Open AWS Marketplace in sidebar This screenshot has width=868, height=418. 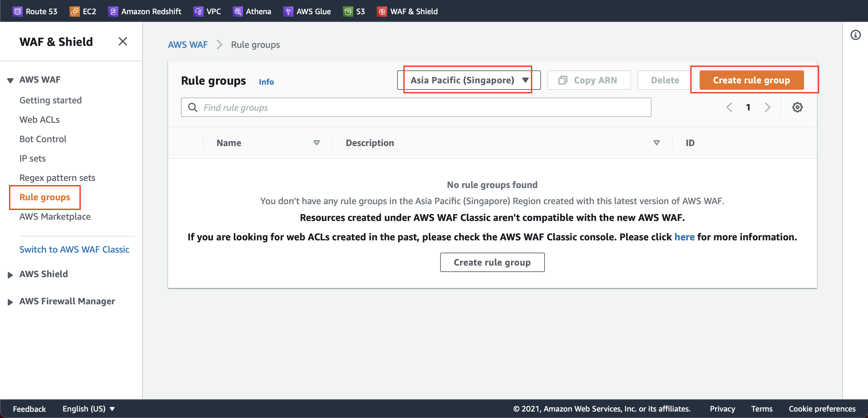55,216
